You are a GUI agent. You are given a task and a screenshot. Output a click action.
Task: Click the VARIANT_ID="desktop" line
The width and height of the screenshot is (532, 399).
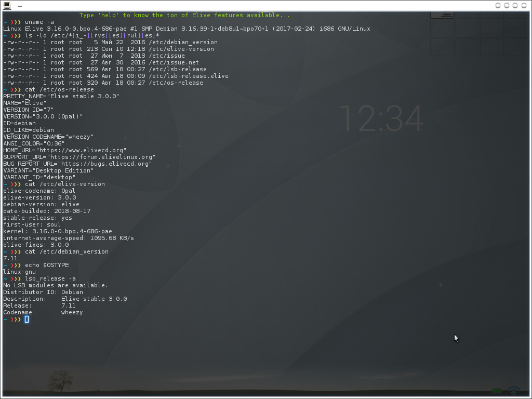[x=39, y=178]
